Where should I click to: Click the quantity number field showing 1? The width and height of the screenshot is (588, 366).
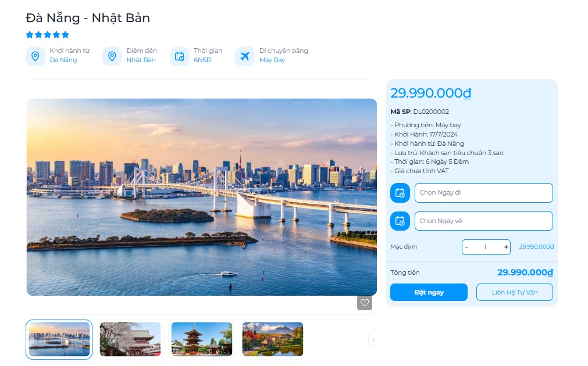pyautogui.click(x=486, y=247)
